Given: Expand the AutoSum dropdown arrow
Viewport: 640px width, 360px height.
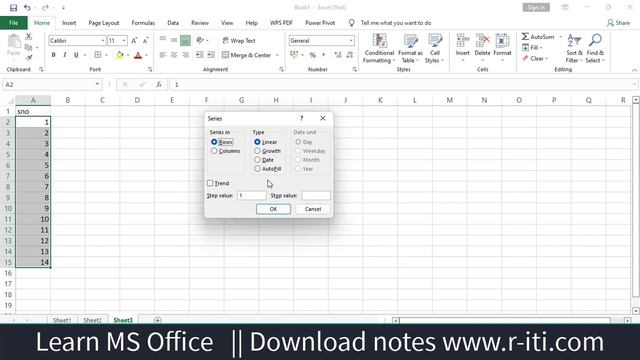Looking at the screenshot, I should click(x=560, y=37).
